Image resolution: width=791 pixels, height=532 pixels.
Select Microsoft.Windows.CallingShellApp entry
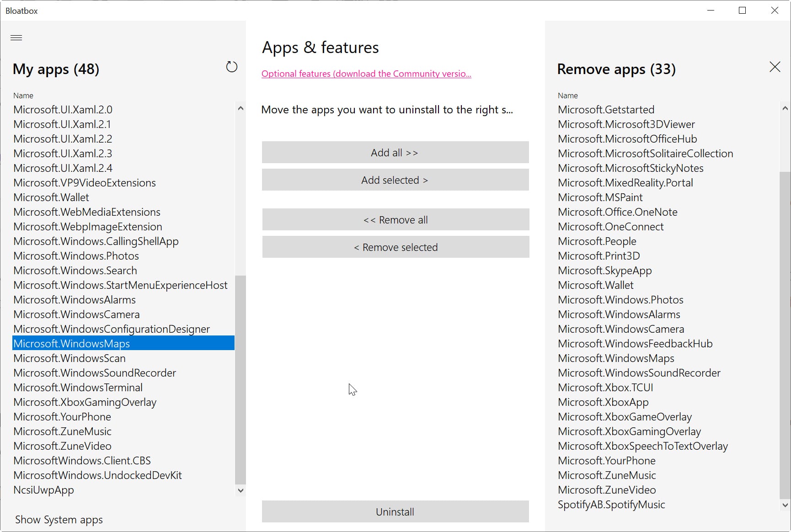point(123,241)
